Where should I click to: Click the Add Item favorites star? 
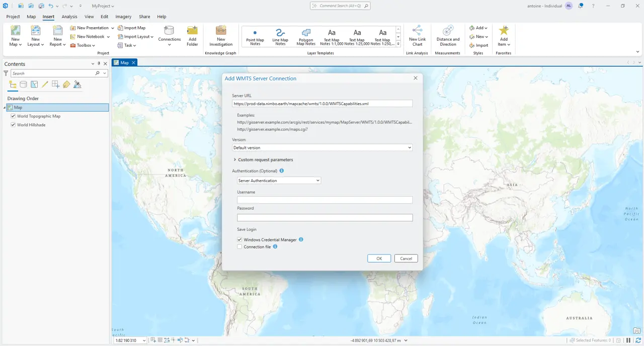(x=504, y=32)
